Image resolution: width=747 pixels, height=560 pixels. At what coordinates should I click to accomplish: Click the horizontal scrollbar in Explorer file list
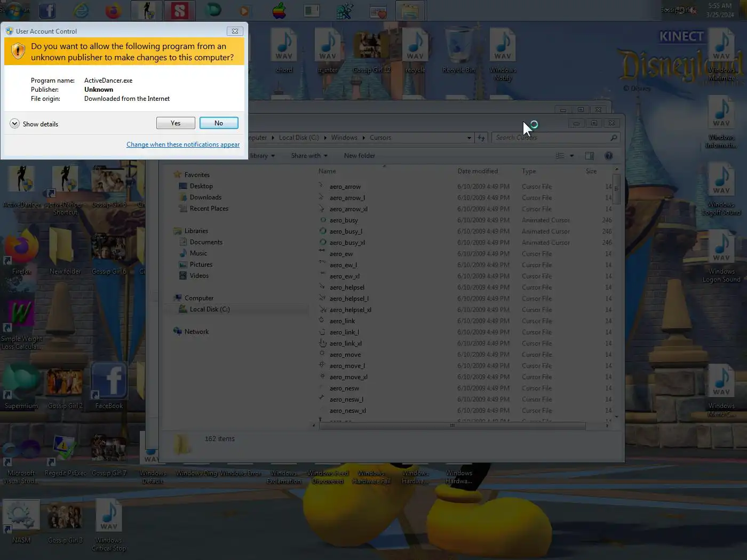[x=452, y=426]
